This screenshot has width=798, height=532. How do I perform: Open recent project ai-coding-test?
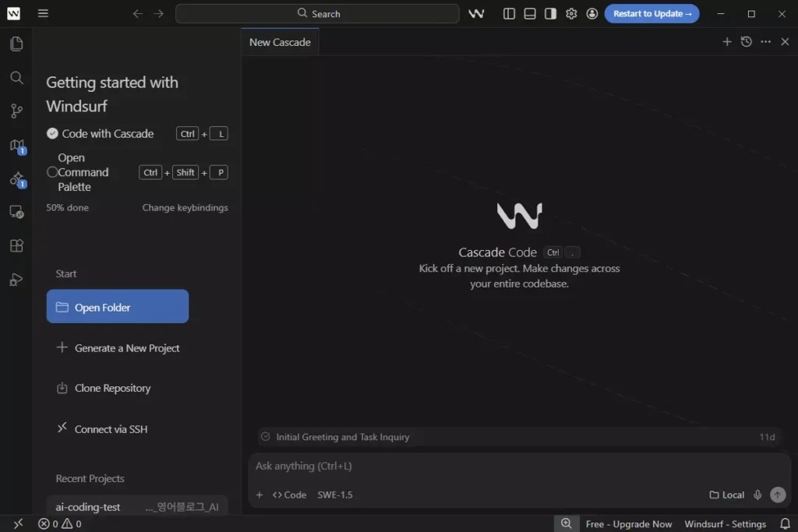point(137,506)
